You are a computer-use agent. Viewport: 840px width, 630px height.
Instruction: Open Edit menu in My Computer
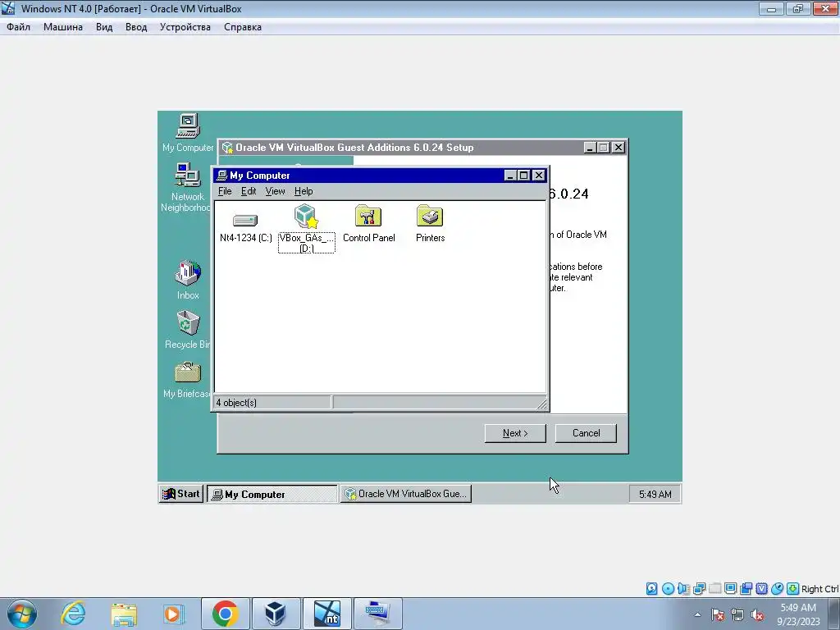249,191
